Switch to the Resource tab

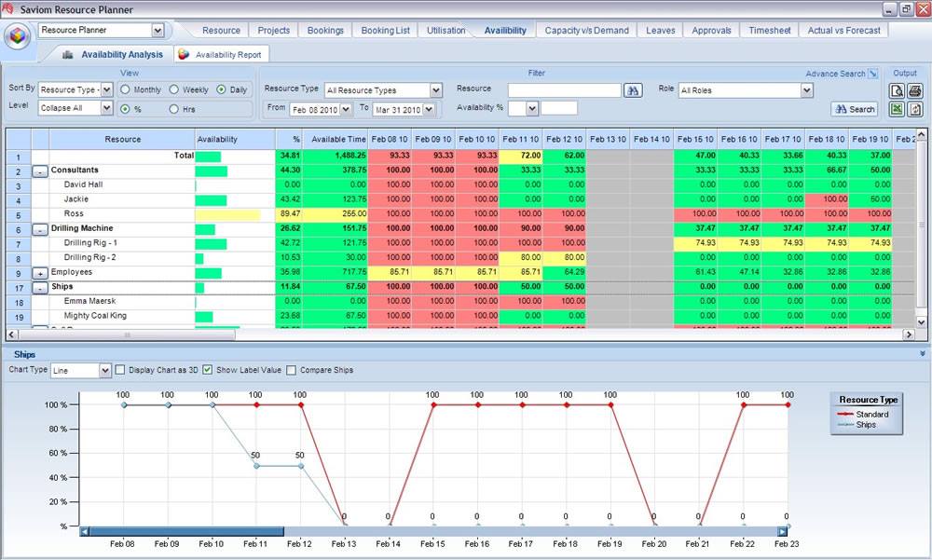click(221, 31)
